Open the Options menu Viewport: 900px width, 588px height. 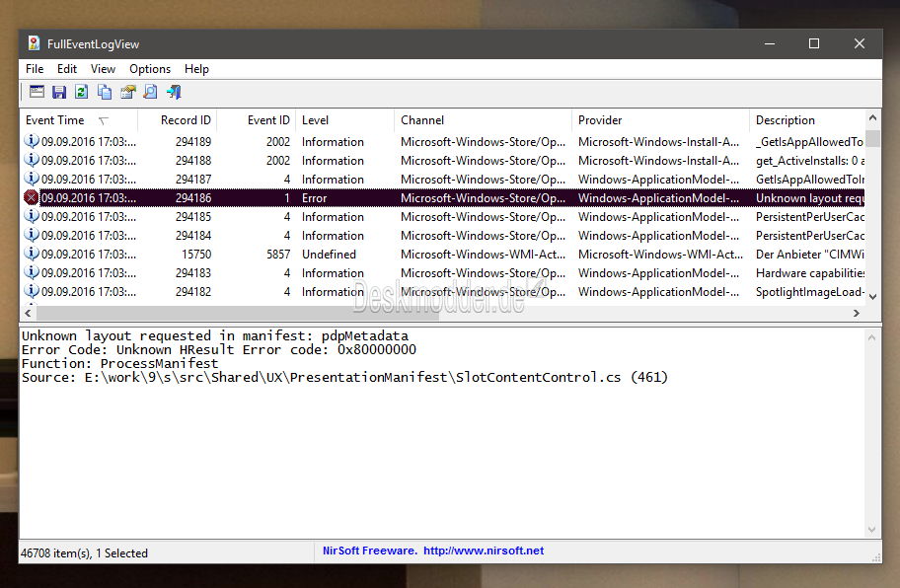pyautogui.click(x=150, y=69)
